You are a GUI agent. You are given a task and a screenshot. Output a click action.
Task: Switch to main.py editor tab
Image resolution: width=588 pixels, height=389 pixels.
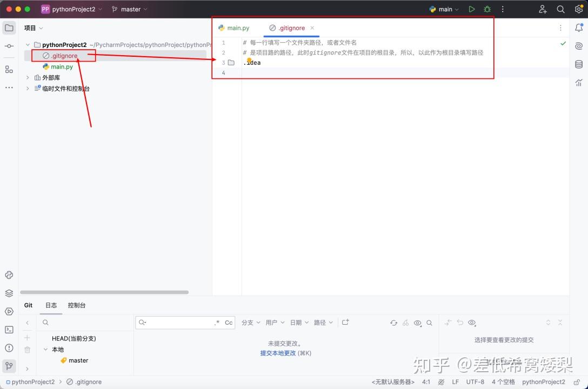[x=234, y=28]
